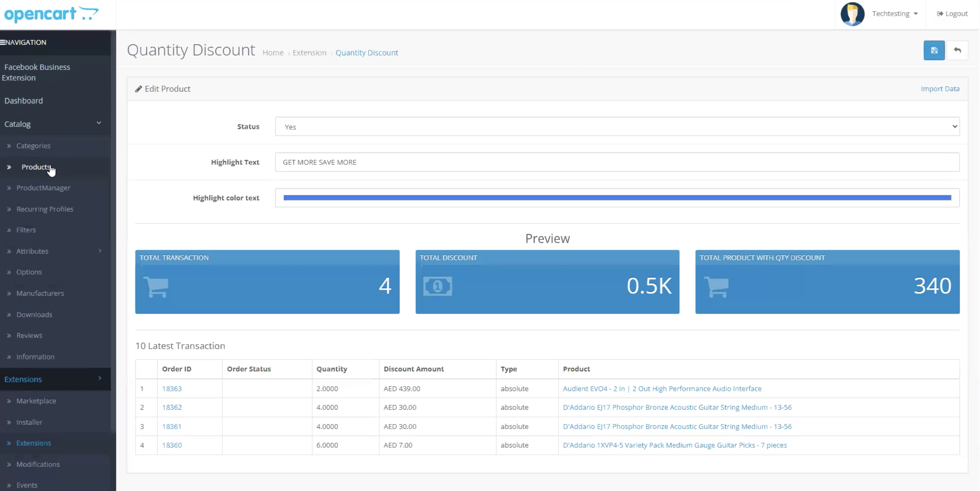Click the Navigation hamburger icon
The height and width of the screenshot is (491, 980).
click(x=3, y=42)
